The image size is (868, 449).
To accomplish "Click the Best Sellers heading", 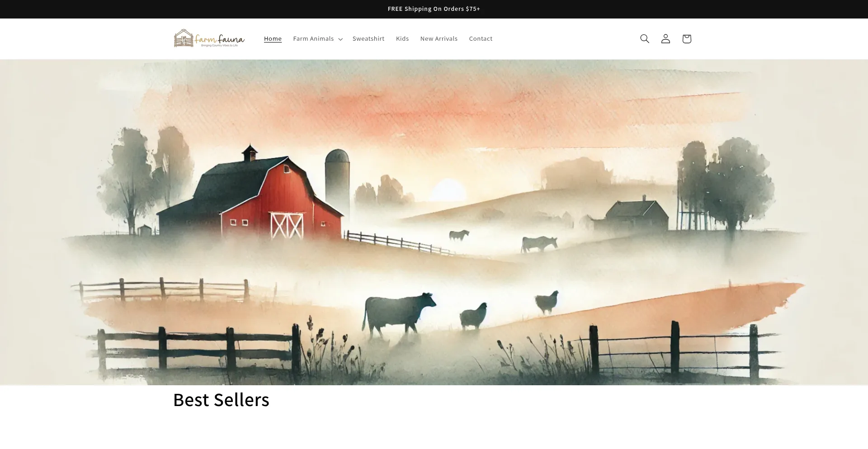I will click(221, 400).
